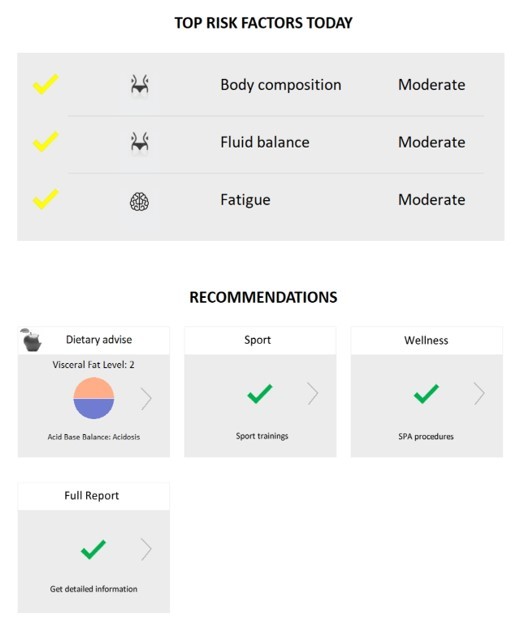Click the body icon beside Fluid balance
Image resolution: width=523 pixels, height=632 pixels.
pyautogui.click(x=139, y=142)
